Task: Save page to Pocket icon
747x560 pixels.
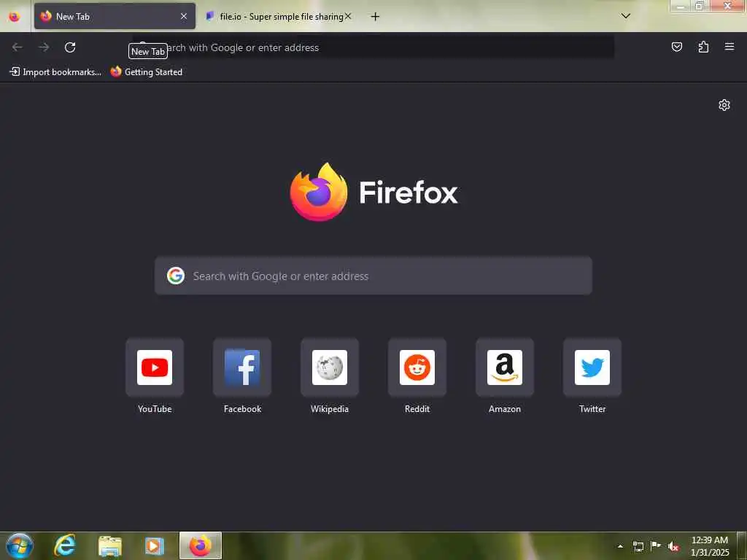Action: click(676, 47)
